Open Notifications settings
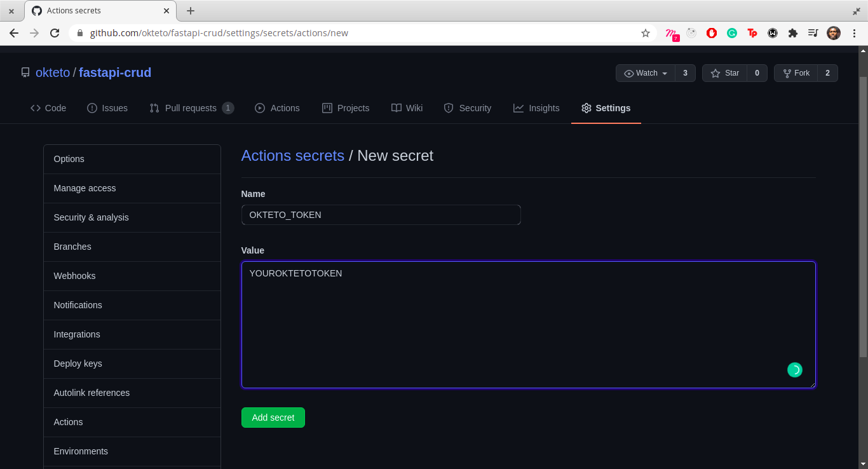 click(x=132, y=305)
